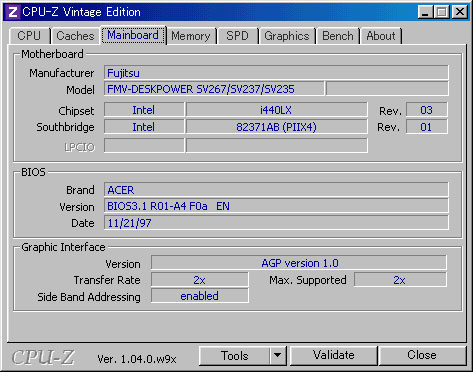
Task: Click the empty field right of Model
Action: pos(387,89)
